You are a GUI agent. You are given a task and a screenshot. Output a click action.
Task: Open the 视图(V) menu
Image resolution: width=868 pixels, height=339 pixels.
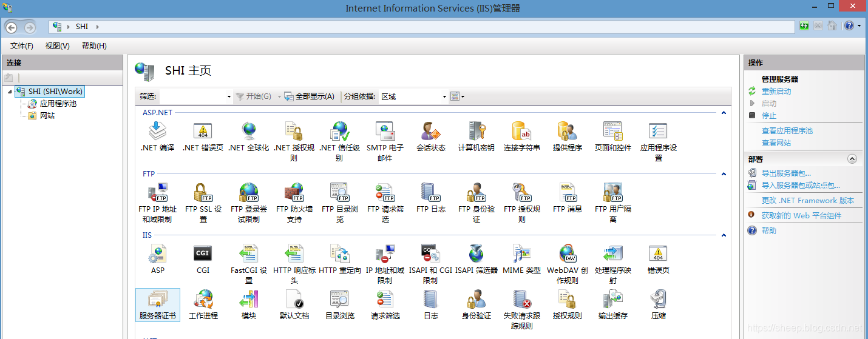point(57,46)
